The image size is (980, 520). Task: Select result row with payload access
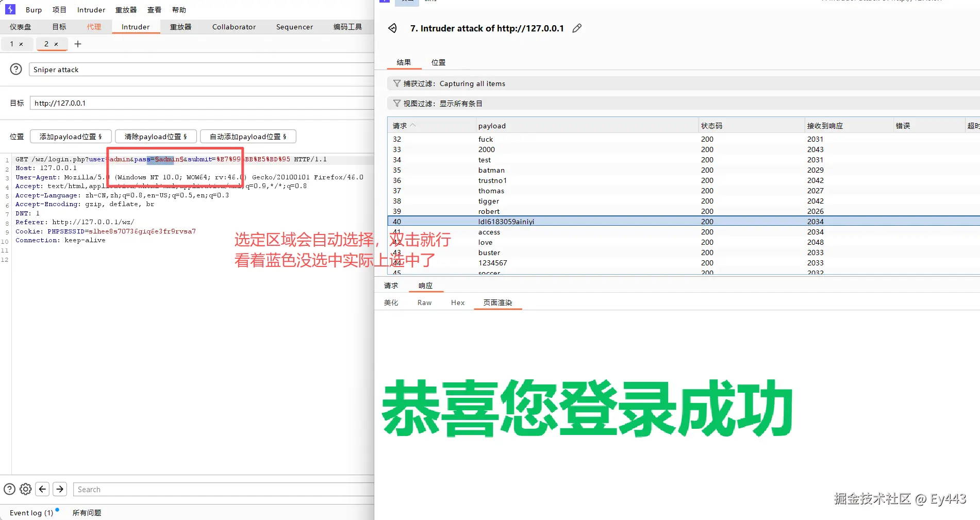coord(684,232)
